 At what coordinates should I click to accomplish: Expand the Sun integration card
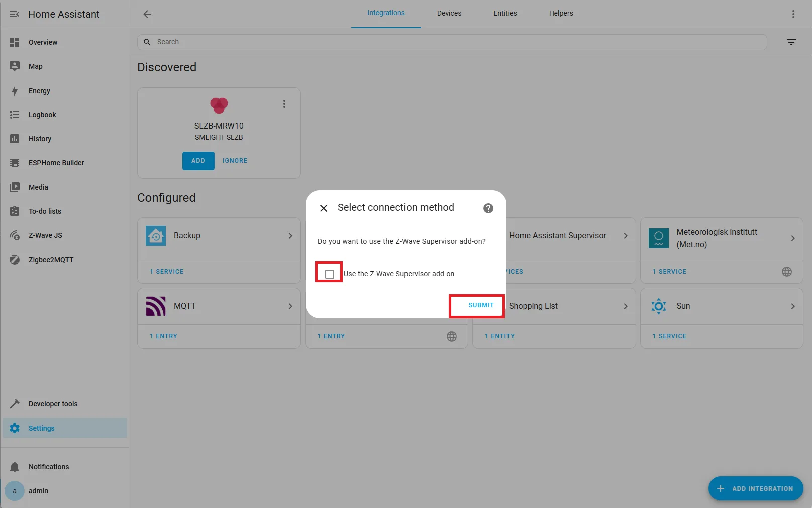coord(793,306)
